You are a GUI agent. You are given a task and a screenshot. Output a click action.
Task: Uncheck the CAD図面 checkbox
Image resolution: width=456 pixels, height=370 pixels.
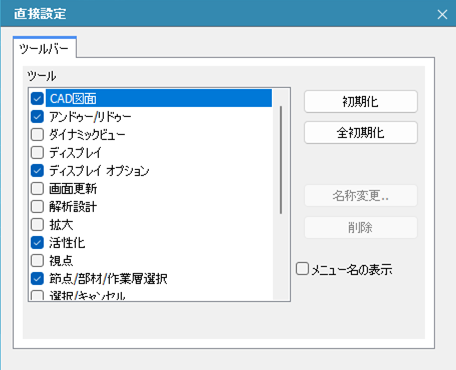point(37,99)
